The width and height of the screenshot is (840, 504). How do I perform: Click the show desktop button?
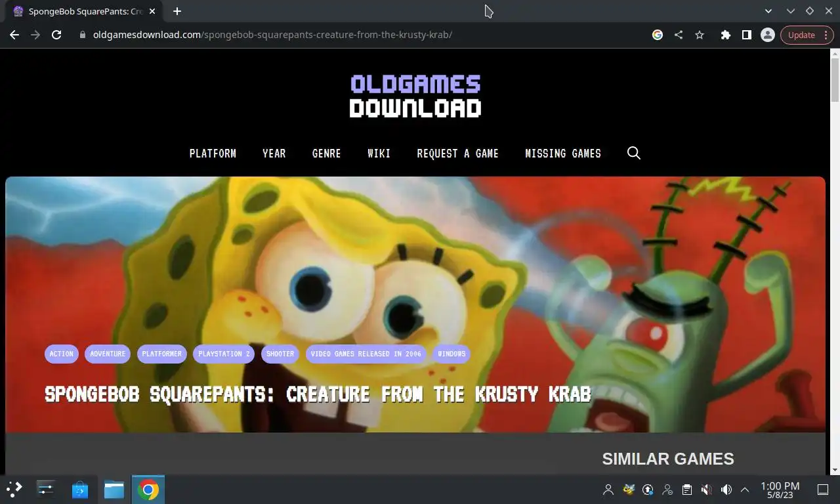tap(822, 490)
